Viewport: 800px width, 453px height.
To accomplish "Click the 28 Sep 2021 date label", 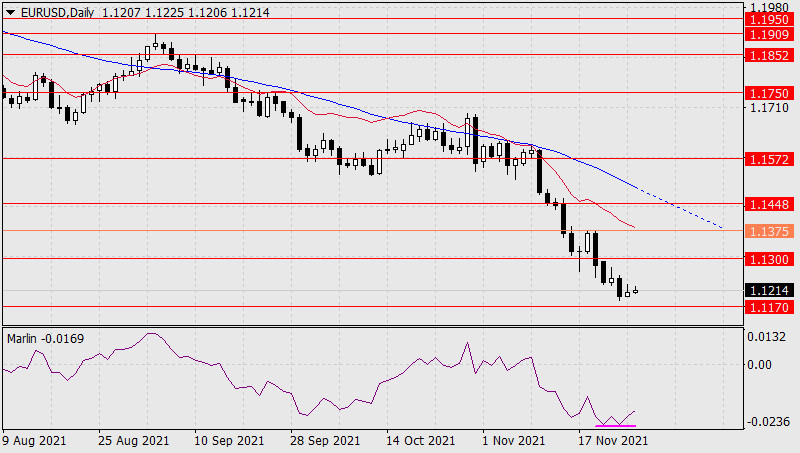I will [x=325, y=440].
